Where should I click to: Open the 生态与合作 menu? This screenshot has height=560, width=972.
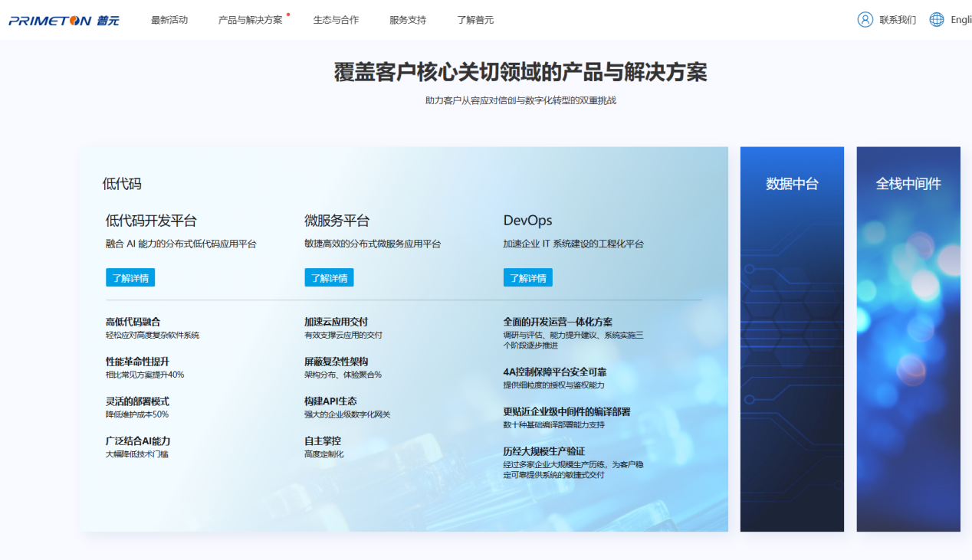coord(336,20)
